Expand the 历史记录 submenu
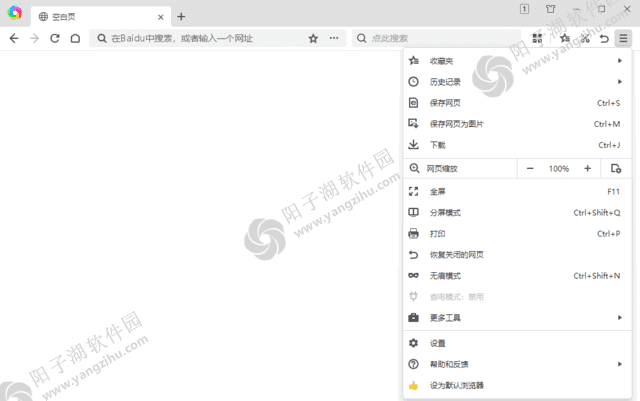Image resolution: width=640 pixels, height=401 pixels. pos(620,81)
